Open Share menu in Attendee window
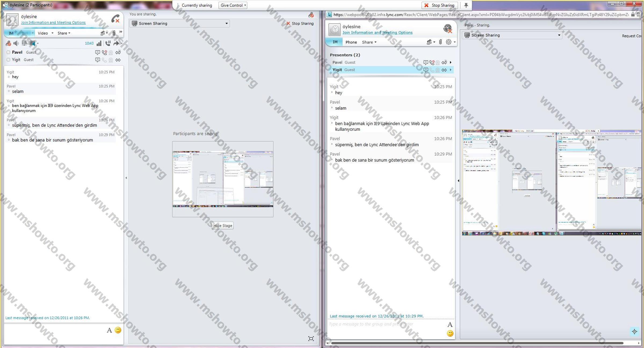 click(x=64, y=33)
